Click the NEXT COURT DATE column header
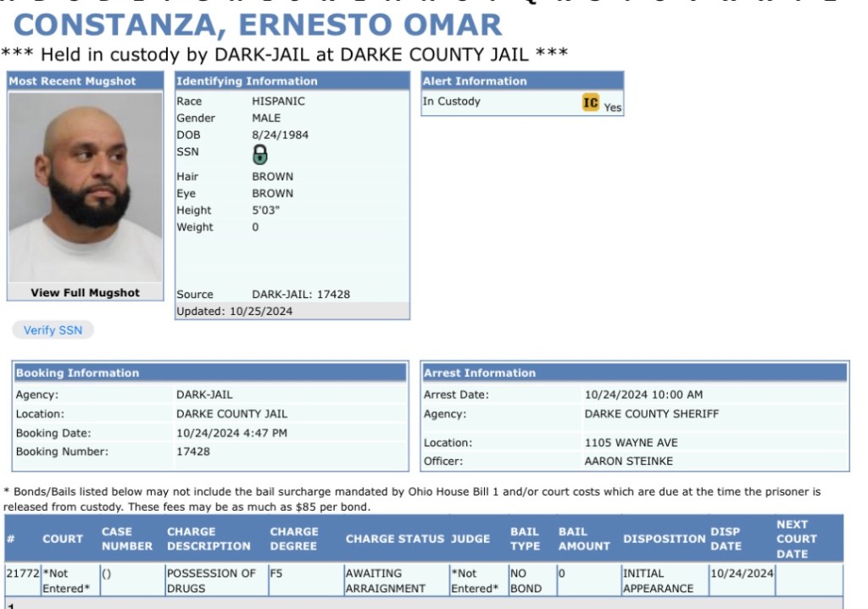Viewport: 868px width, 609px height. pos(797,539)
